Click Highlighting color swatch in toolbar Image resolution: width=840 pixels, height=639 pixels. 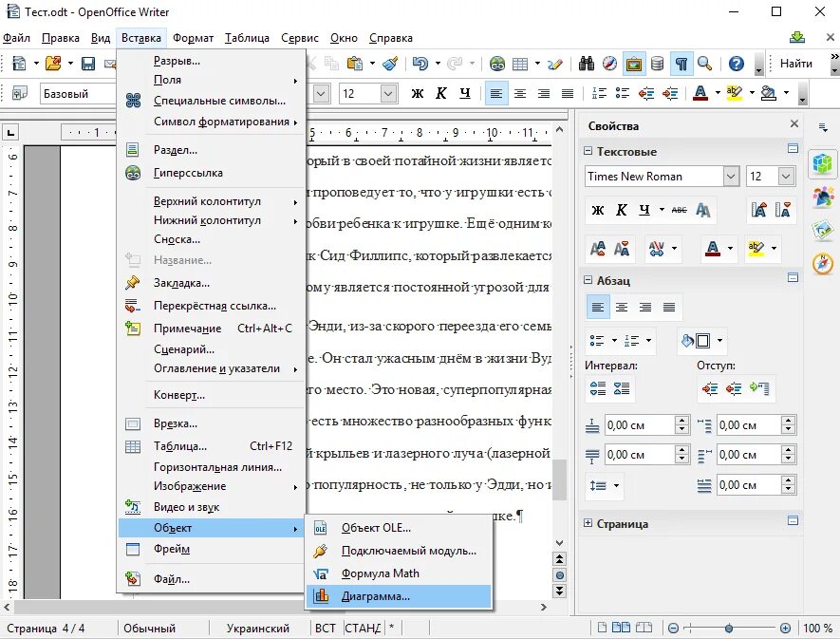pyautogui.click(x=735, y=93)
